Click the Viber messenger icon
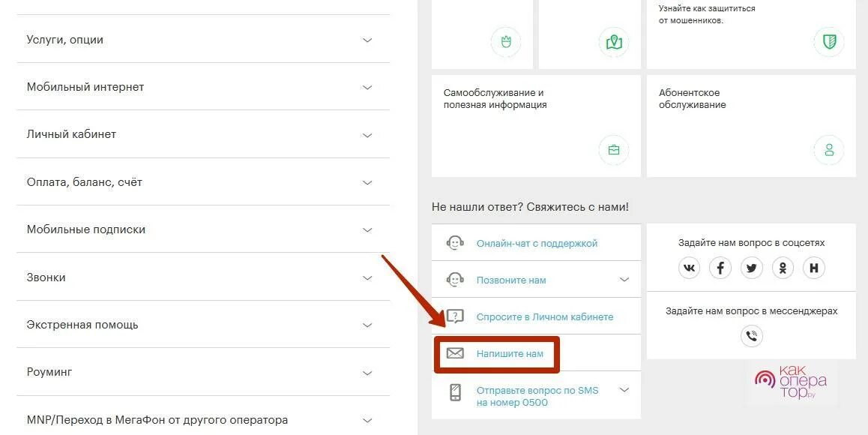 click(751, 336)
